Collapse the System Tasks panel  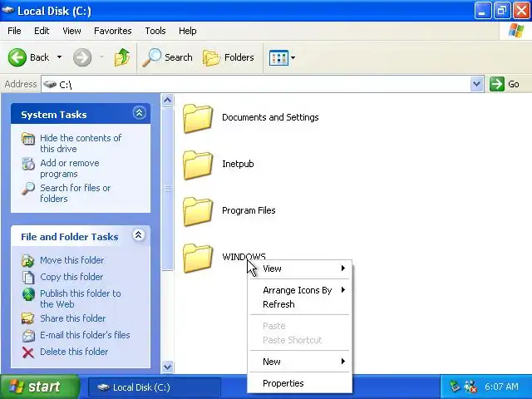pyautogui.click(x=139, y=113)
